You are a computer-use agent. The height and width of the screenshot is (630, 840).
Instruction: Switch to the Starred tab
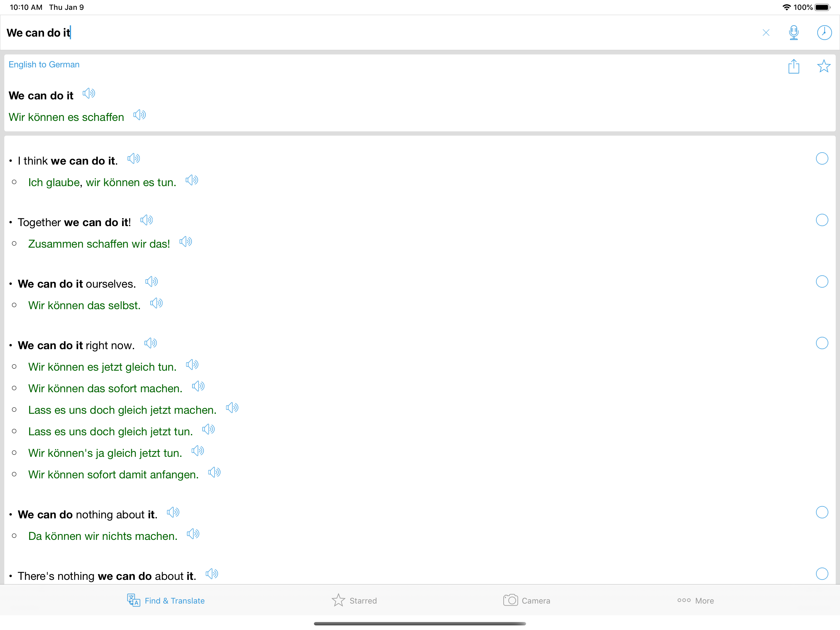(x=354, y=600)
